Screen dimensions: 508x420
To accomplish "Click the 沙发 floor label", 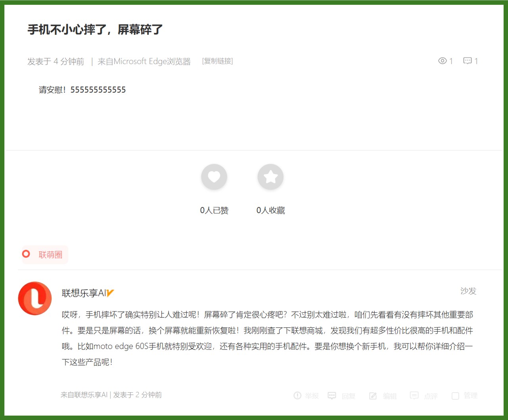I will click(x=468, y=291).
